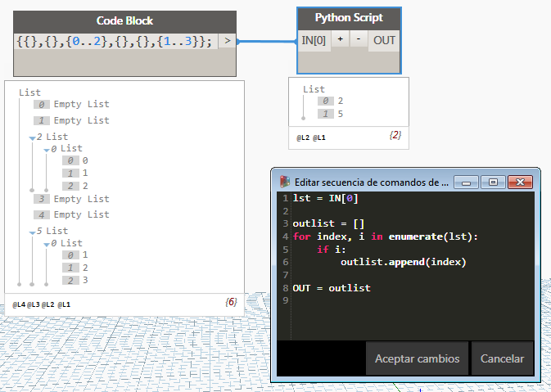
Task: Collapse the '0 List' under 2 List
Action: tap(47, 150)
